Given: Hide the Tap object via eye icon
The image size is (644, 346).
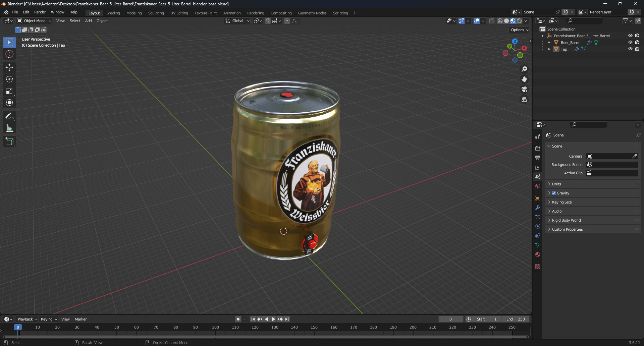Looking at the screenshot, I should point(630,49).
